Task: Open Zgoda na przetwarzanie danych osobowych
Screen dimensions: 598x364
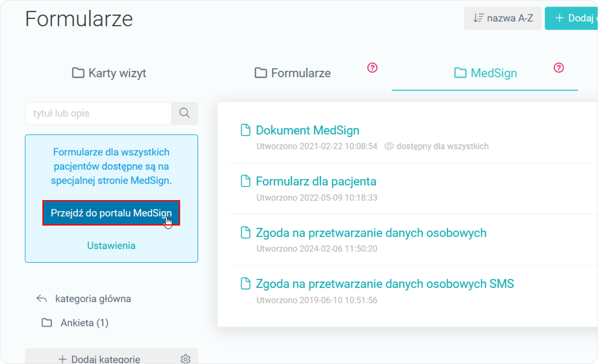Action: click(371, 233)
